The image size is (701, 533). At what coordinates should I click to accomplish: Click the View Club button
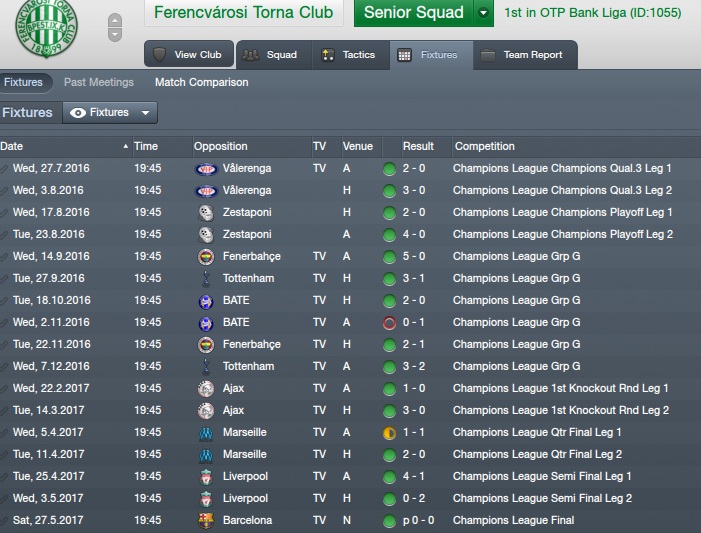(189, 55)
